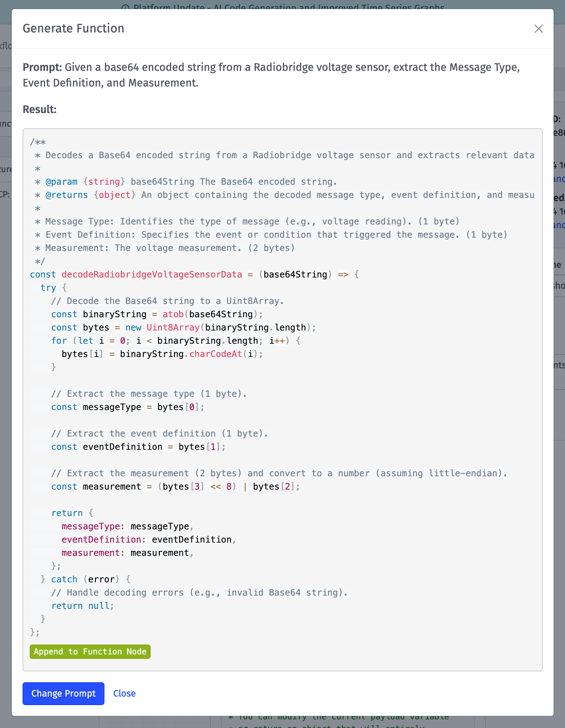
Task: Click the 'Measurement: The voltage measurement' comment line
Action: [x=165, y=248]
